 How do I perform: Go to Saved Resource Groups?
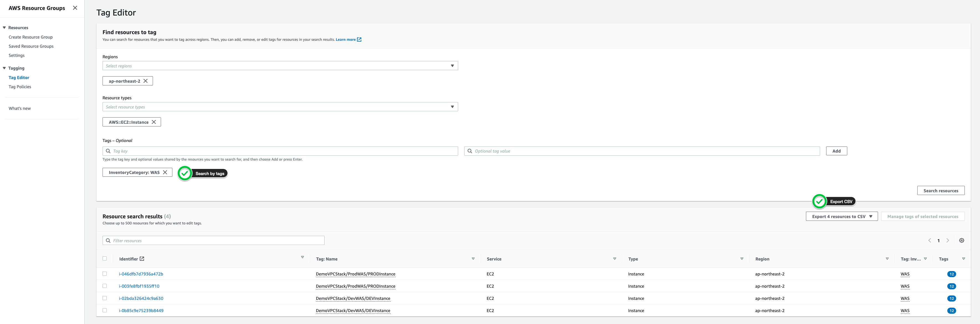pos(31,46)
